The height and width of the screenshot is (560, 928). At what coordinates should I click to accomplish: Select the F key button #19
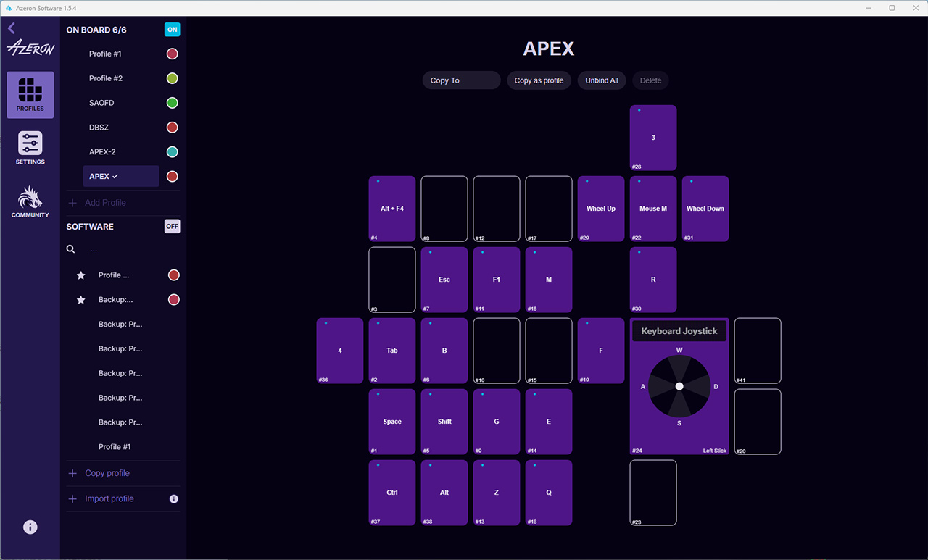point(601,351)
